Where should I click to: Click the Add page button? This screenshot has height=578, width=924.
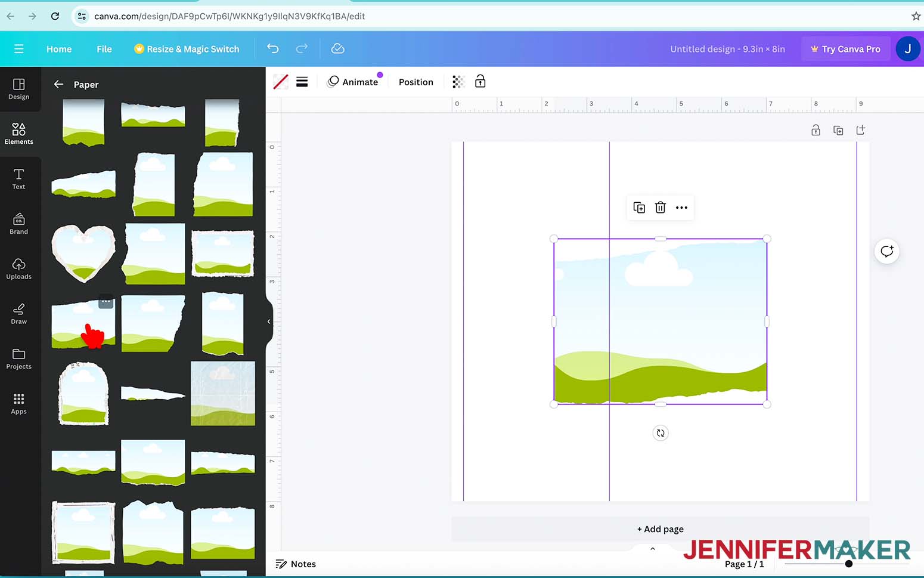[661, 529]
